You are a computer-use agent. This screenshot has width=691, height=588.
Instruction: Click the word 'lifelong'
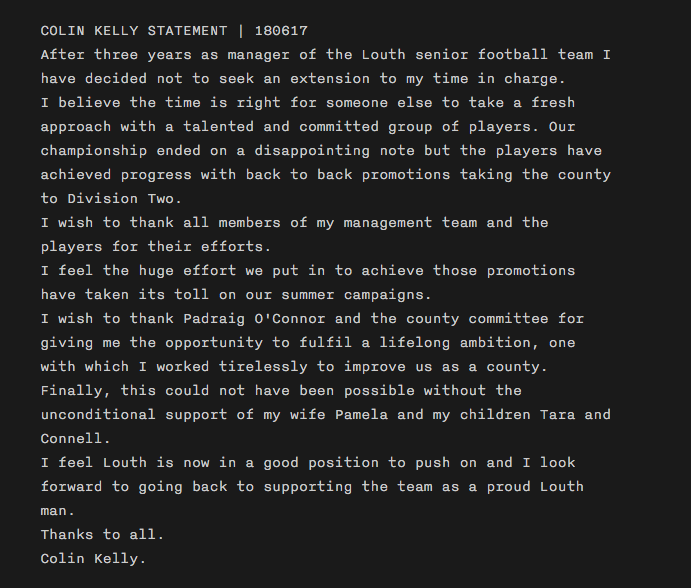click(x=415, y=343)
